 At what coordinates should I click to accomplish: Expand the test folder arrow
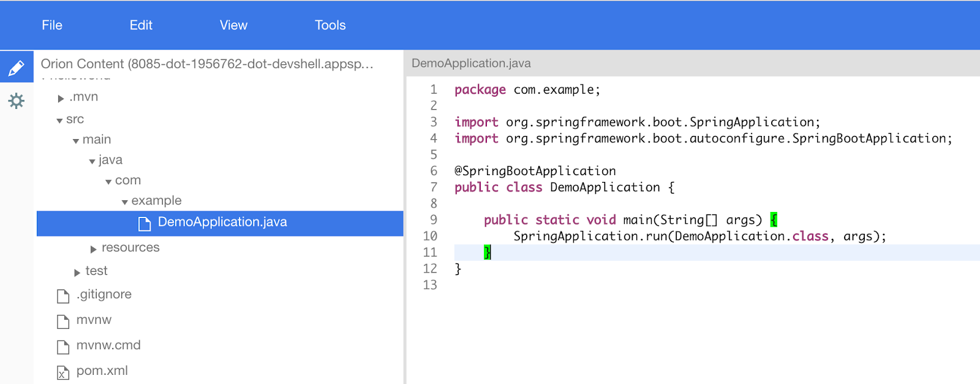click(77, 273)
